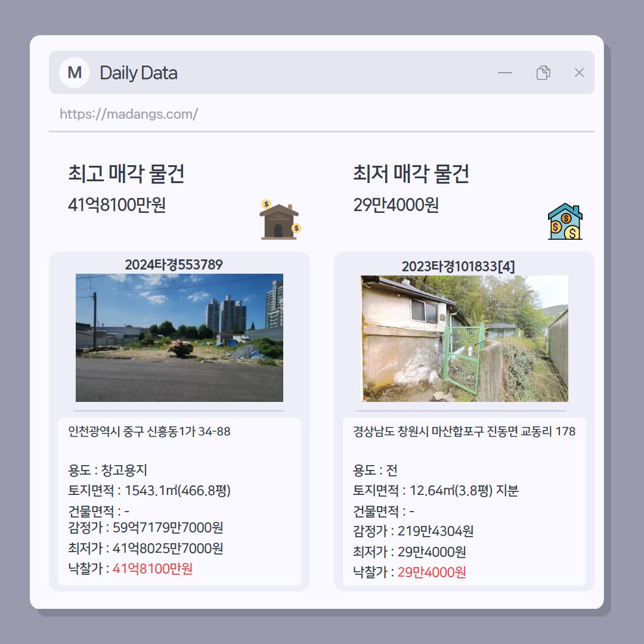Viewport: 644px width, 644px height.
Task: Click 최저가 : 41억8025만7000원
Action: point(145,549)
